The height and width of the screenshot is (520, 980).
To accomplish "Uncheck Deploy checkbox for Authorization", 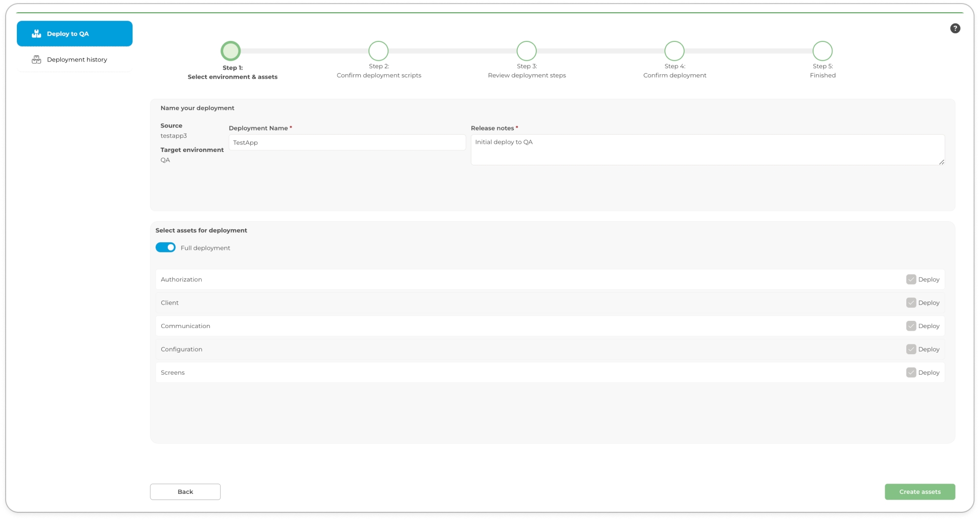I will click(911, 279).
